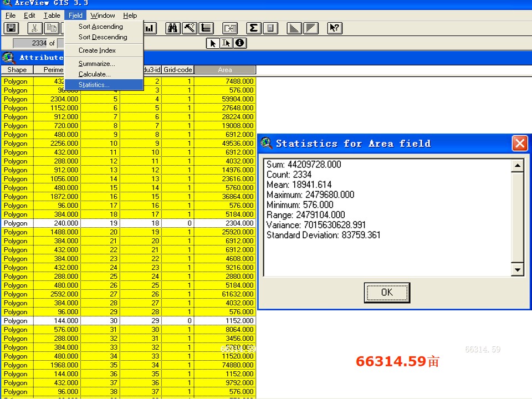Click the statistics list scroll down arrow
This screenshot has width=532, height=399.
tap(518, 270)
